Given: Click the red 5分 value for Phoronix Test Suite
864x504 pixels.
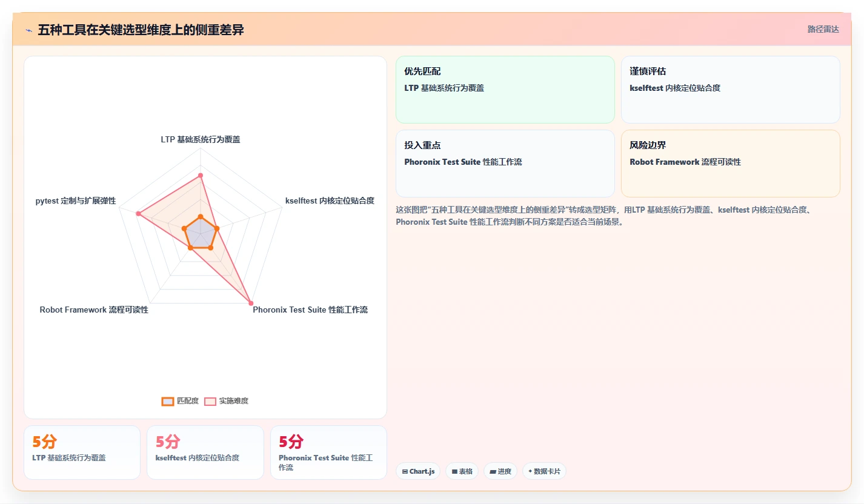Looking at the screenshot, I should click(x=291, y=442).
